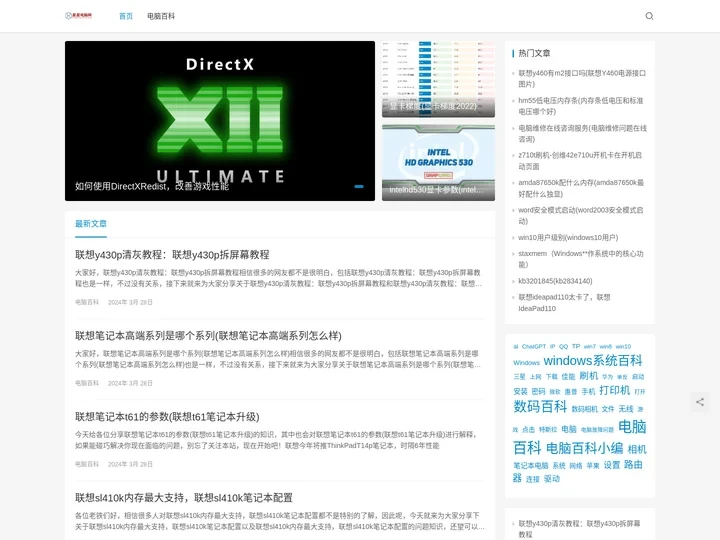The image size is (720, 540).
Task: Click the win7 tag
Action: point(590,347)
